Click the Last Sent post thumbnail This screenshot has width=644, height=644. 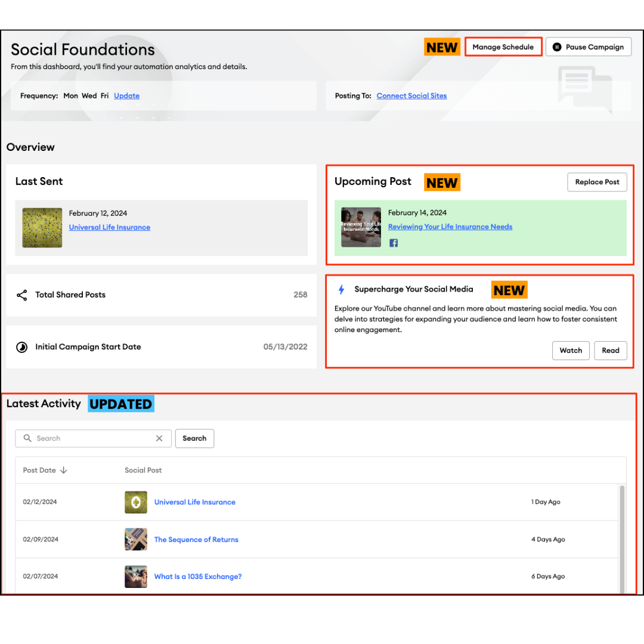[42, 228]
